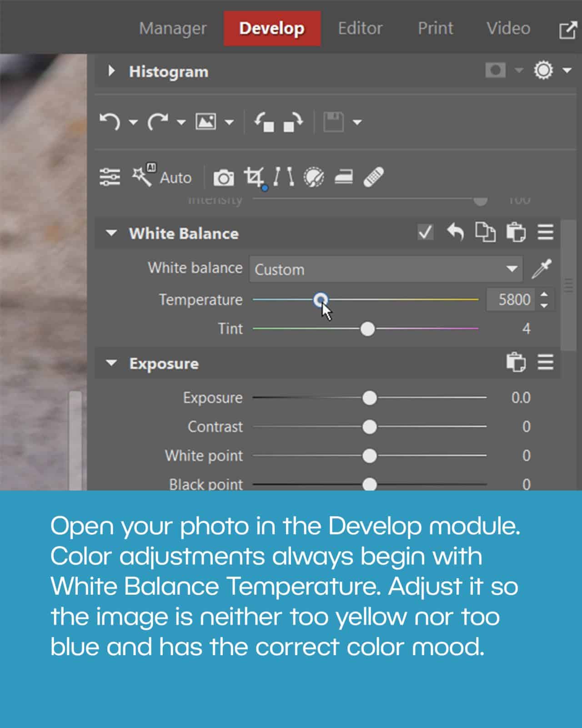Click the Undo arrow icon
The width and height of the screenshot is (582, 728).
tap(110, 122)
